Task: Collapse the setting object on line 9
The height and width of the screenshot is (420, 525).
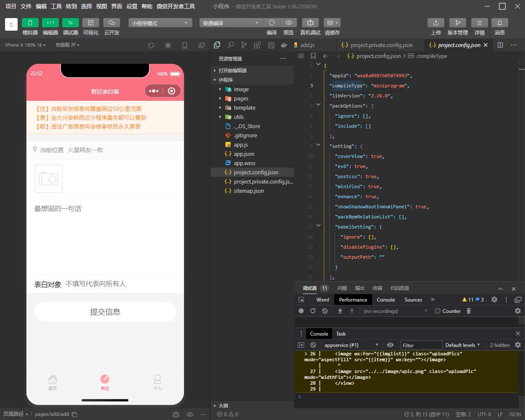Action: tap(318, 146)
